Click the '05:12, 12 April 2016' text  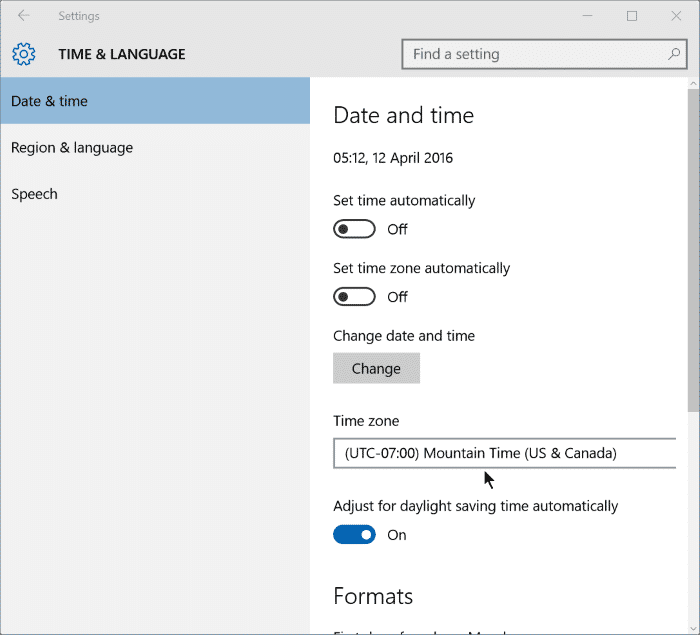(x=393, y=158)
